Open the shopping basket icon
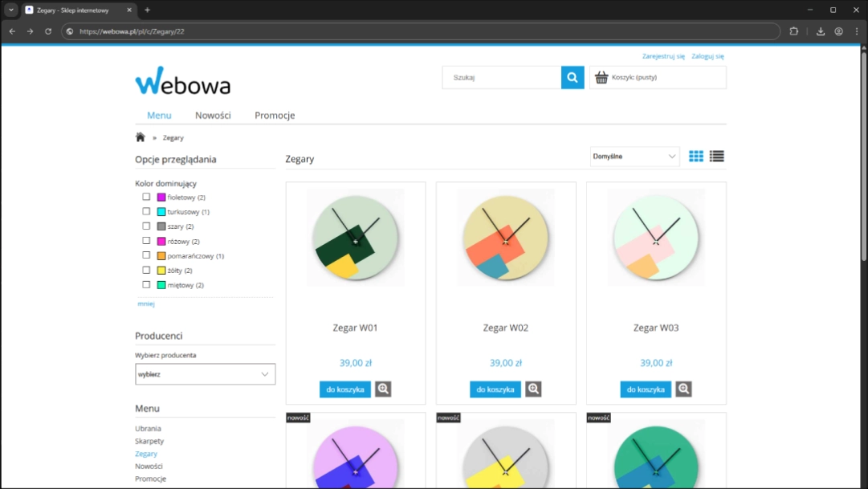Image resolution: width=868 pixels, height=489 pixels. pyautogui.click(x=601, y=78)
